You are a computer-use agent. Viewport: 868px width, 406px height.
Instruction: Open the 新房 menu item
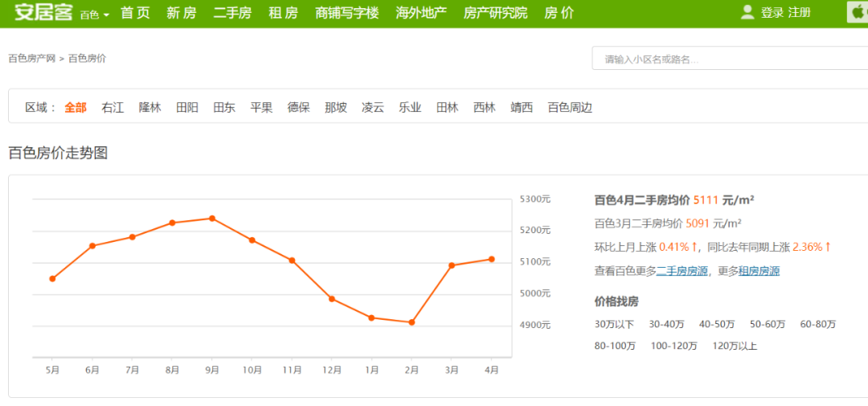coord(182,13)
